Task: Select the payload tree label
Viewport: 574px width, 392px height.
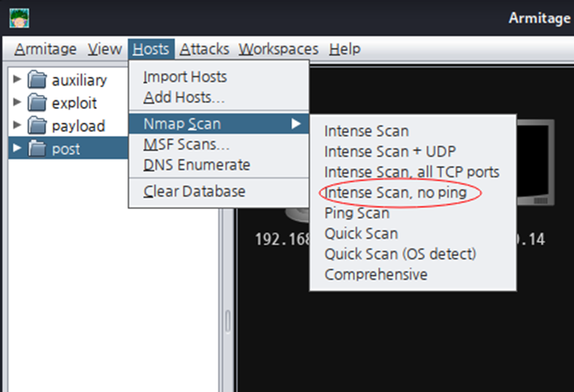Action: pyautogui.click(x=79, y=127)
